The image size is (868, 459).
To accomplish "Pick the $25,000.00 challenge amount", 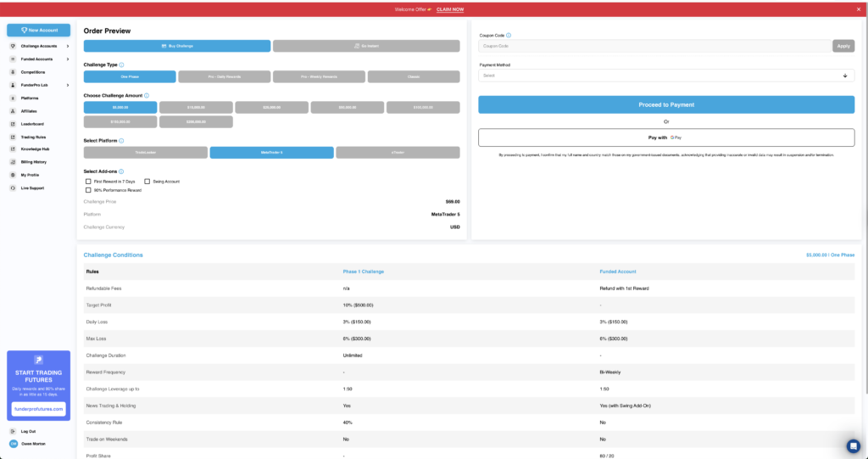I will (272, 107).
